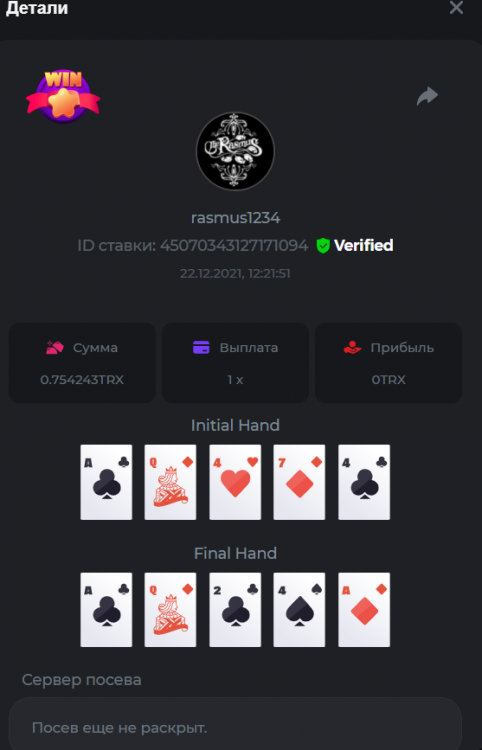The height and width of the screenshot is (750, 482).
Task: Click the WIN badge icon
Action: [x=63, y=96]
